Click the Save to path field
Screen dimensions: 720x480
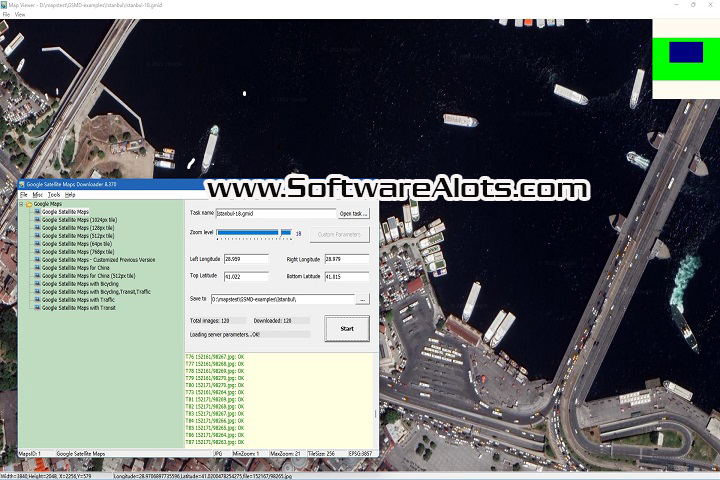(282, 299)
